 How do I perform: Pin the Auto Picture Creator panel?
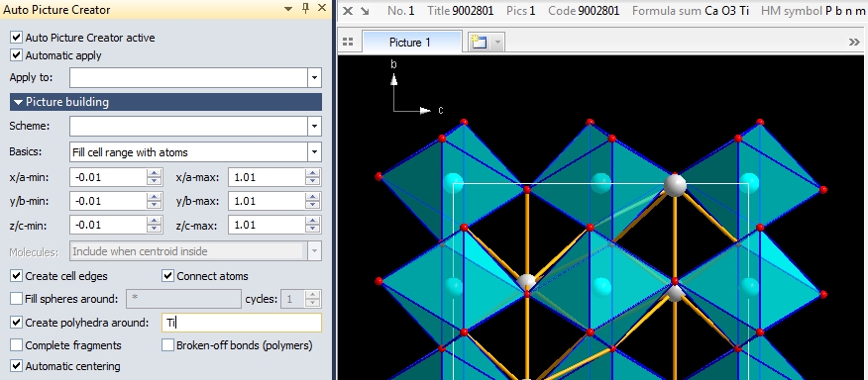pos(305,9)
